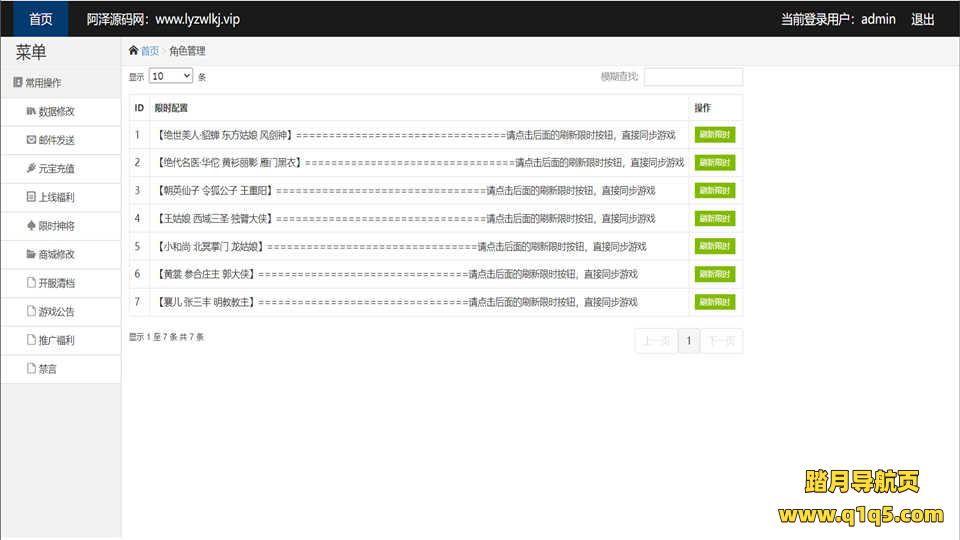Click the spade icon for 限时神将
Image resolution: width=960 pixels, height=540 pixels.
pos(31,226)
